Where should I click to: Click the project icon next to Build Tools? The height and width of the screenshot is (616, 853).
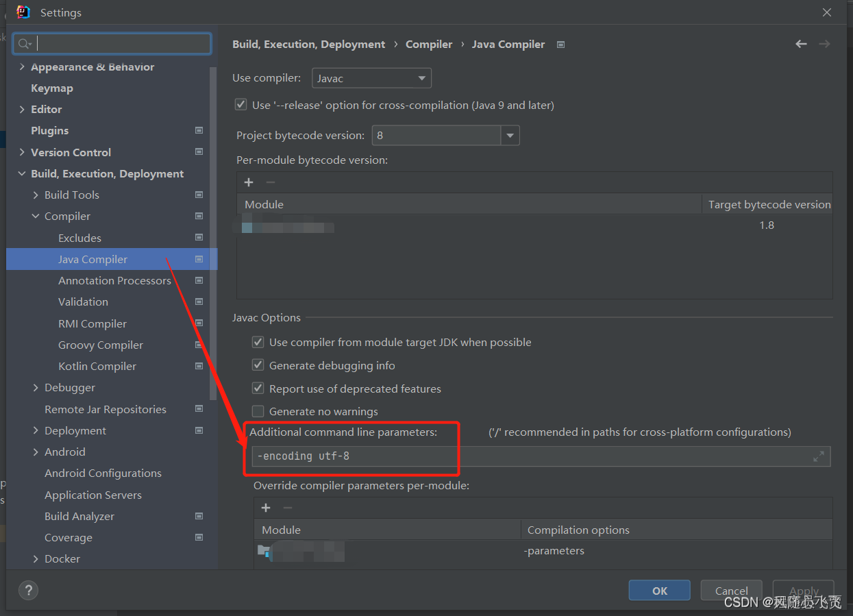pyautogui.click(x=199, y=195)
